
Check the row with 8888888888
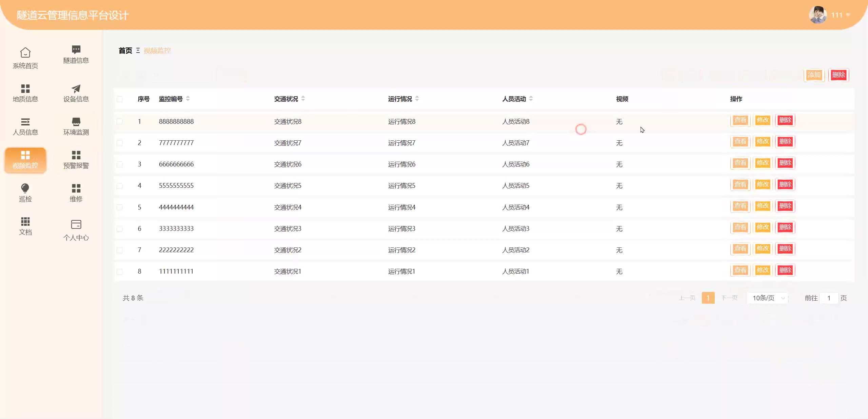[x=120, y=121]
